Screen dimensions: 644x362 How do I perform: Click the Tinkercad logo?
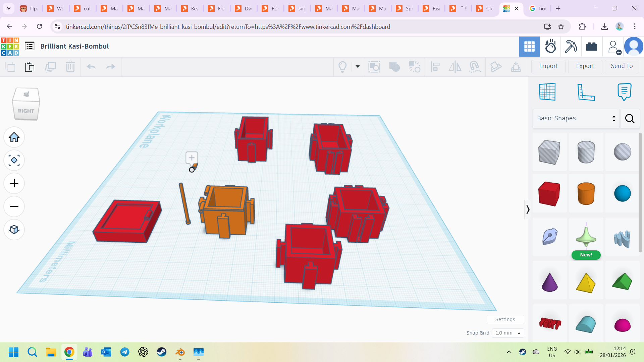10,46
